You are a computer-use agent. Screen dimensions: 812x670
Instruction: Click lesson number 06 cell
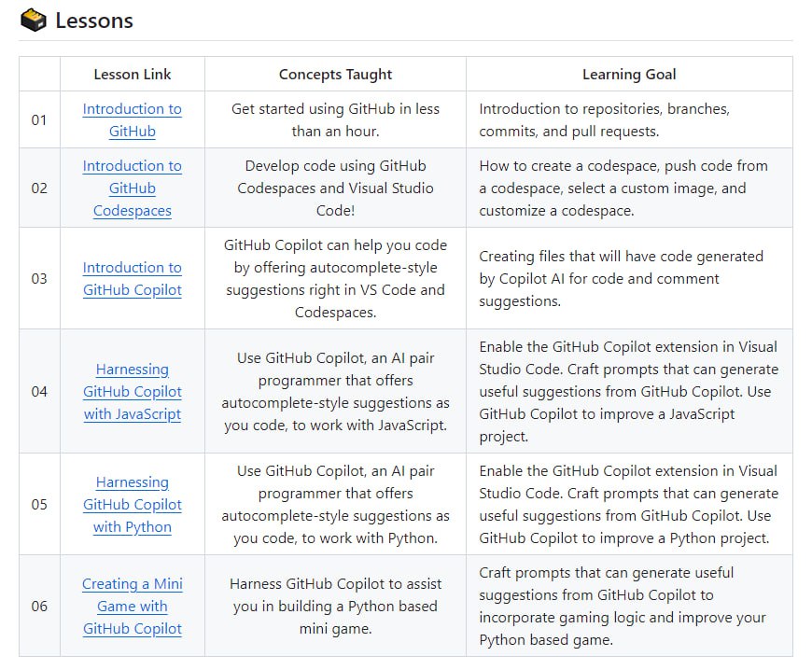point(39,606)
